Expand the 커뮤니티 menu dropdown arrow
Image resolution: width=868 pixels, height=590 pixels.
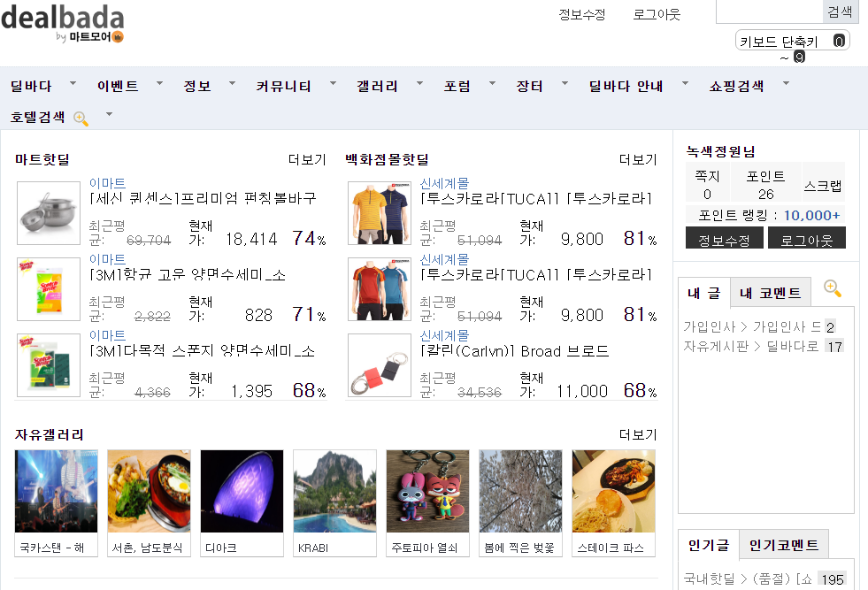pos(333,84)
